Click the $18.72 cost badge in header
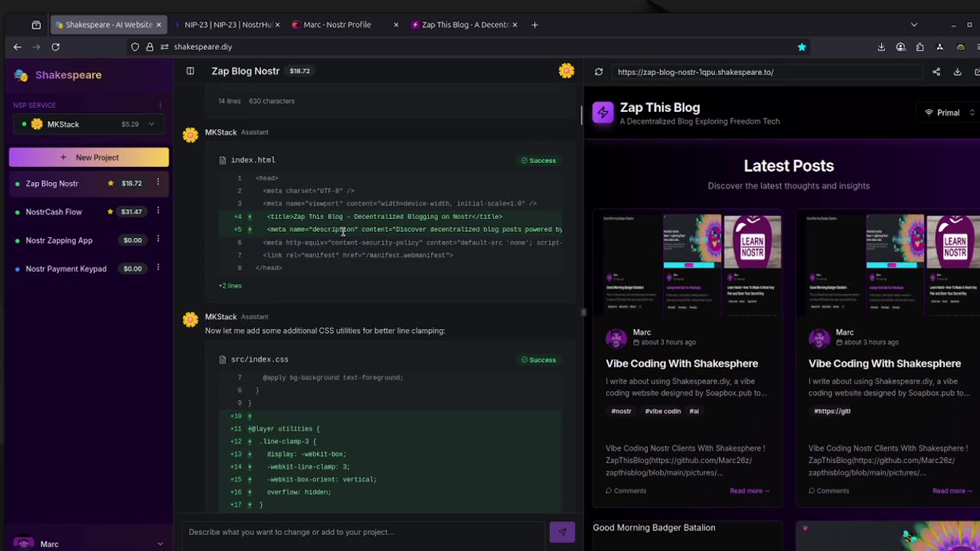 tap(299, 71)
